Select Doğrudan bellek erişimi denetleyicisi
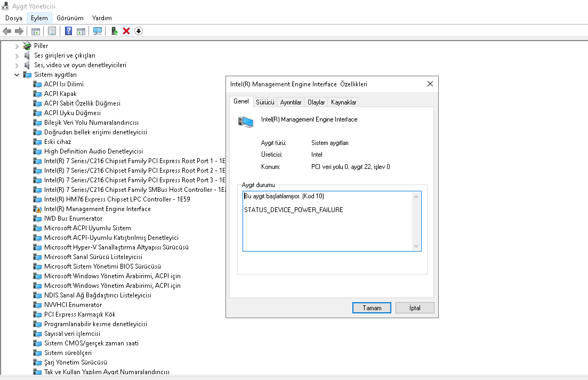The height and width of the screenshot is (380, 588). tap(95, 132)
